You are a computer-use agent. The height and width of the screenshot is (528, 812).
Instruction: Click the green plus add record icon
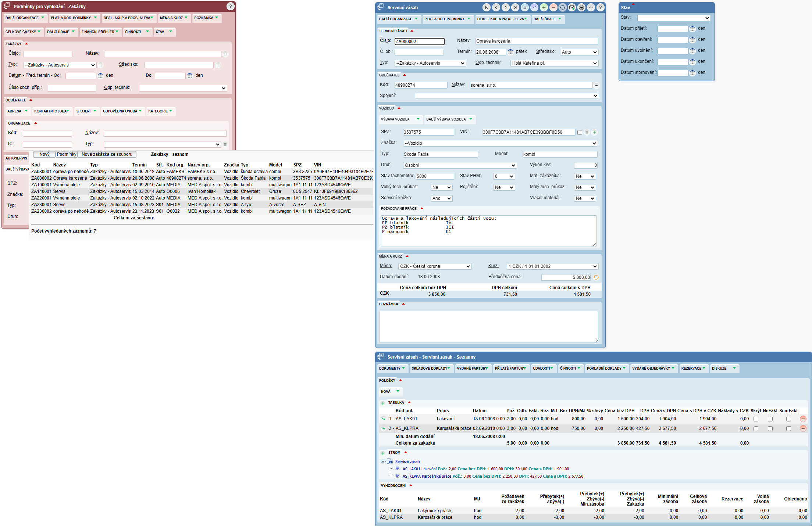544,7
